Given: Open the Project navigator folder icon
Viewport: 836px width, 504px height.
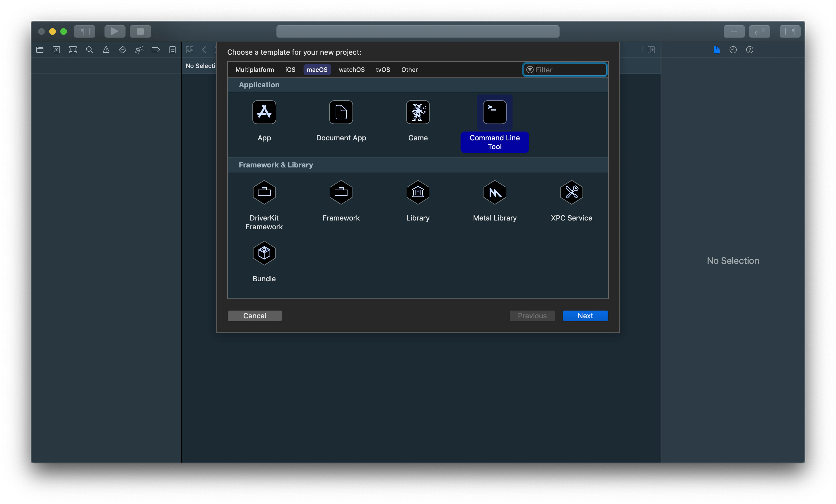Looking at the screenshot, I should pyautogui.click(x=40, y=50).
